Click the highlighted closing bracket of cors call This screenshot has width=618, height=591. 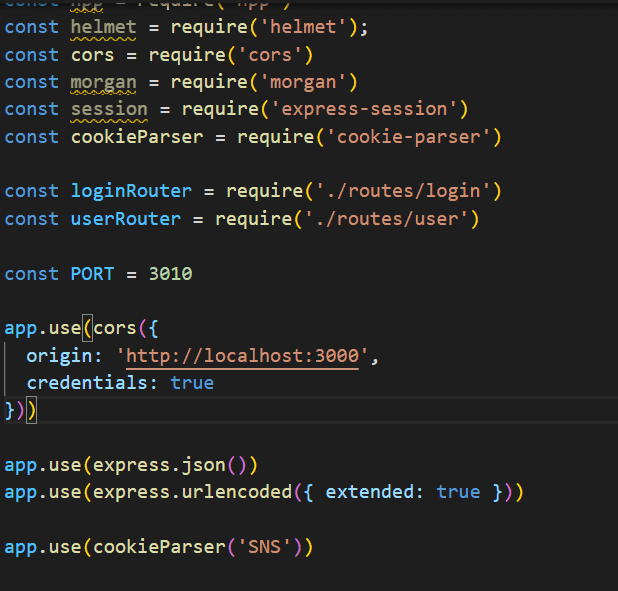click(32, 410)
